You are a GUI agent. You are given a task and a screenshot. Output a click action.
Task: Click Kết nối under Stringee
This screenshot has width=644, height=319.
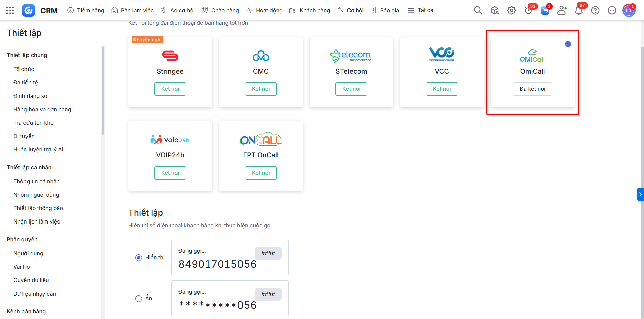[170, 89]
